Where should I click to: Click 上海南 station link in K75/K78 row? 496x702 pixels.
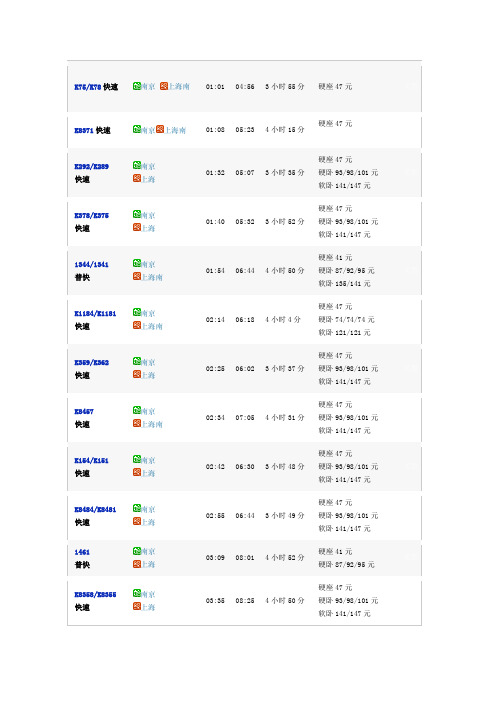point(179,86)
